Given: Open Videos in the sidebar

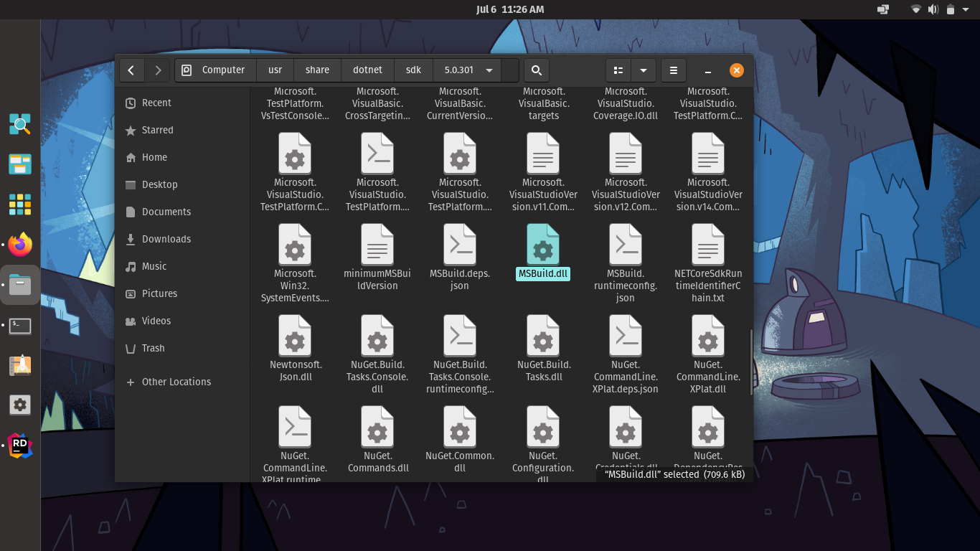Looking at the screenshot, I should click(x=182, y=321).
